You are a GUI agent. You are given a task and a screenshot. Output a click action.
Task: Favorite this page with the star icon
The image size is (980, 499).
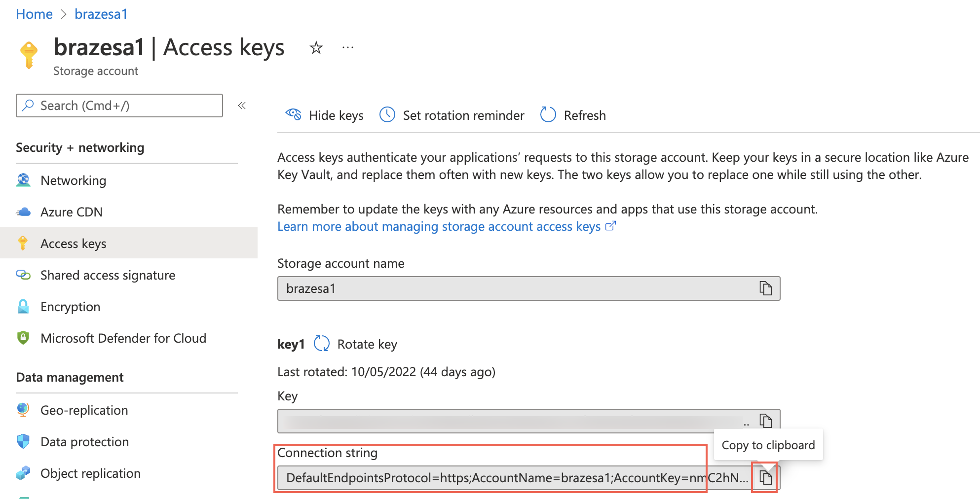(x=316, y=48)
